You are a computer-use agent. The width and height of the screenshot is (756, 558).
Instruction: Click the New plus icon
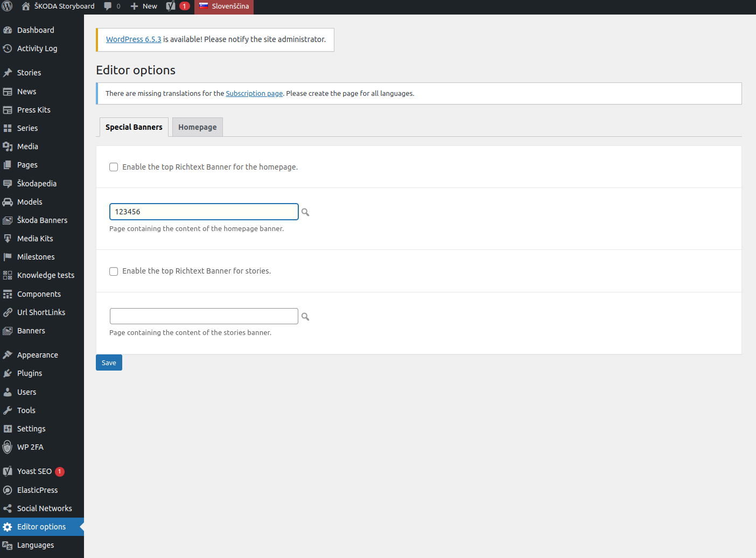[135, 6]
